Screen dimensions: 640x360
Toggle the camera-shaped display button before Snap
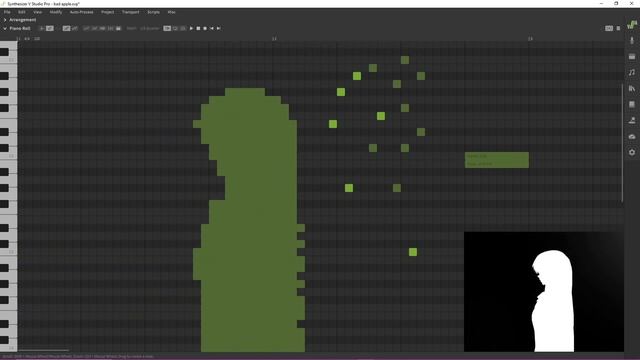(118, 28)
